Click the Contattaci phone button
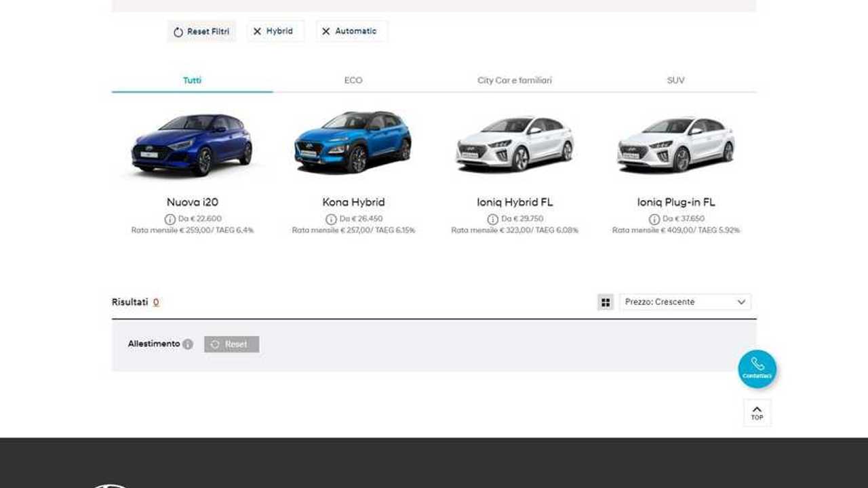Viewport: 868px width, 488px height. coord(757,369)
